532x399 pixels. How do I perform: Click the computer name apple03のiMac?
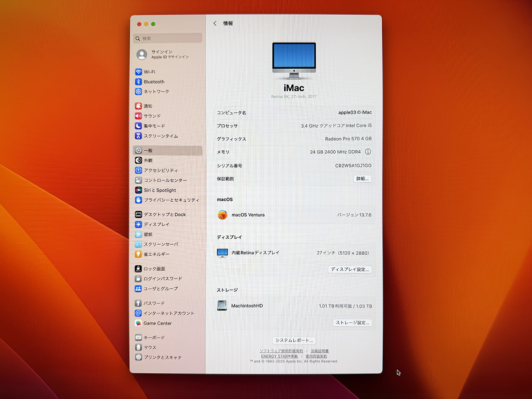(x=355, y=113)
